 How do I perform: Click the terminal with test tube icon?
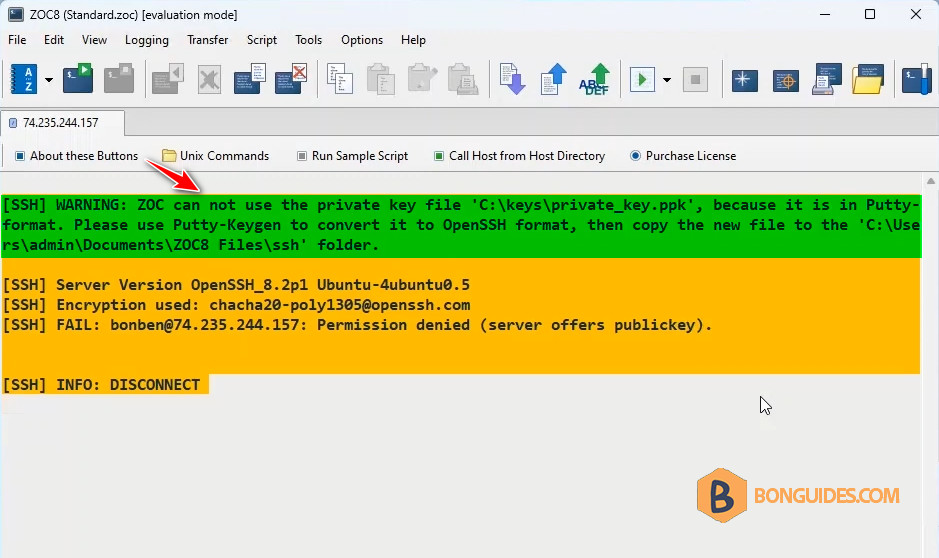point(917,79)
